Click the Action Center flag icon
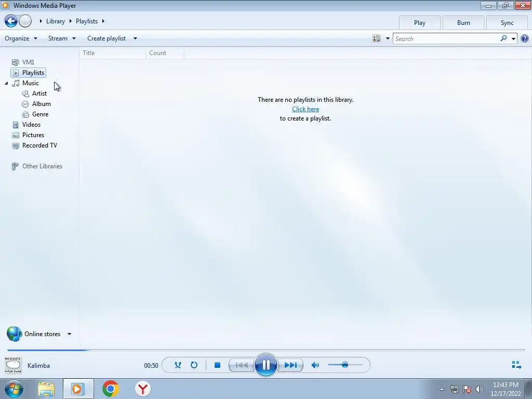Image resolution: width=532 pixels, height=399 pixels. click(x=467, y=389)
